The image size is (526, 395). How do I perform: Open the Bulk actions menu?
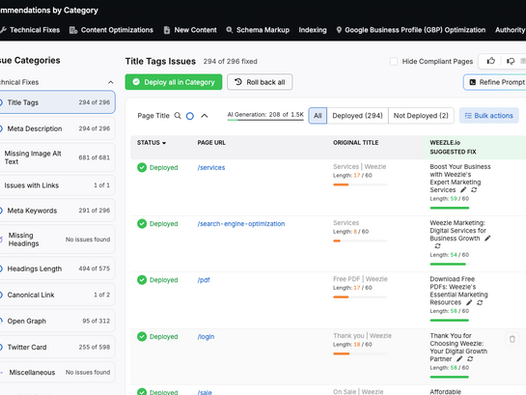[489, 116]
